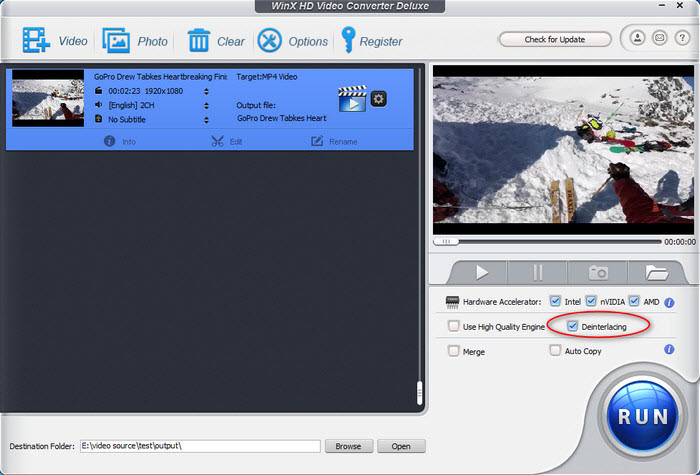This screenshot has width=700, height=475.
Task: Click the preview playback seek slider
Action: [548, 241]
